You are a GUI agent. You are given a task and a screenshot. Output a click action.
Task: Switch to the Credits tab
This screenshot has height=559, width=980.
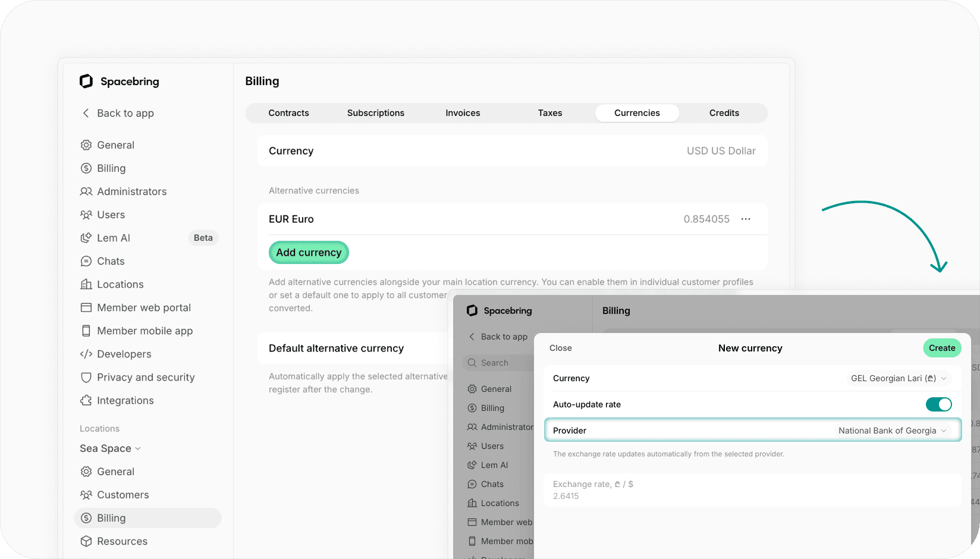(724, 113)
